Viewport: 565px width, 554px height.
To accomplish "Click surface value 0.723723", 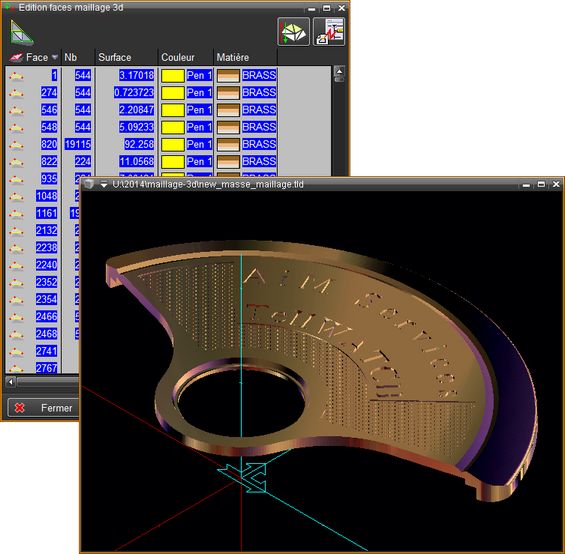I will (134, 93).
